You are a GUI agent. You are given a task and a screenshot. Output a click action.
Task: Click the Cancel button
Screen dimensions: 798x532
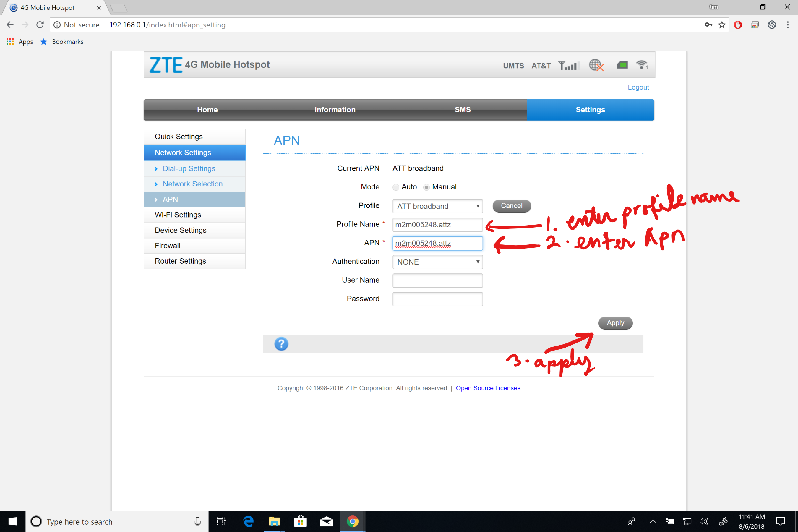(512, 206)
